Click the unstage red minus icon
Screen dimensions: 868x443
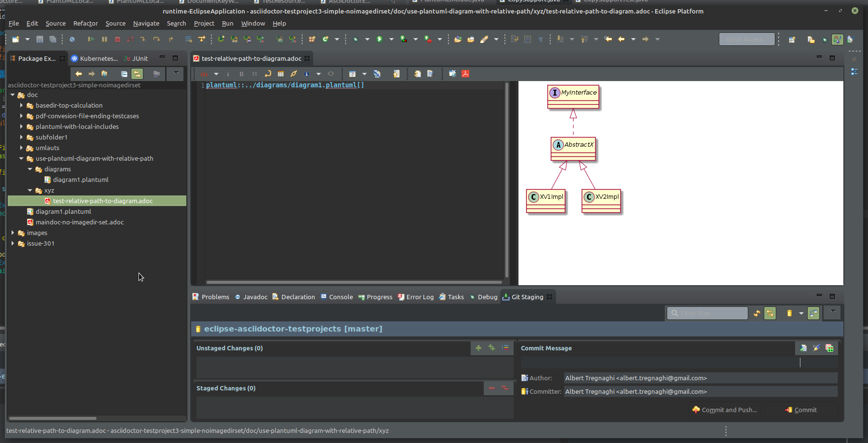pos(491,388)
